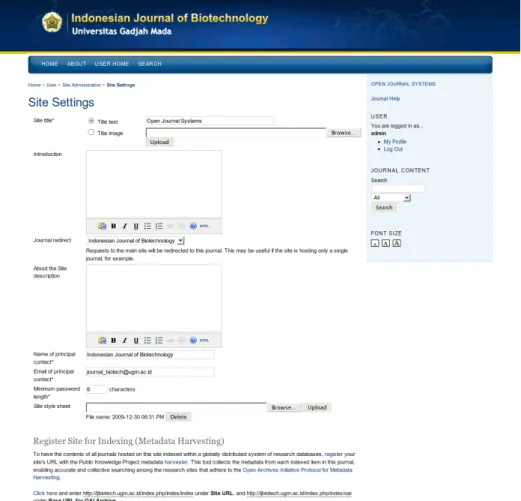Click Paste from Word icon in About editor

[x=102, y=340]
